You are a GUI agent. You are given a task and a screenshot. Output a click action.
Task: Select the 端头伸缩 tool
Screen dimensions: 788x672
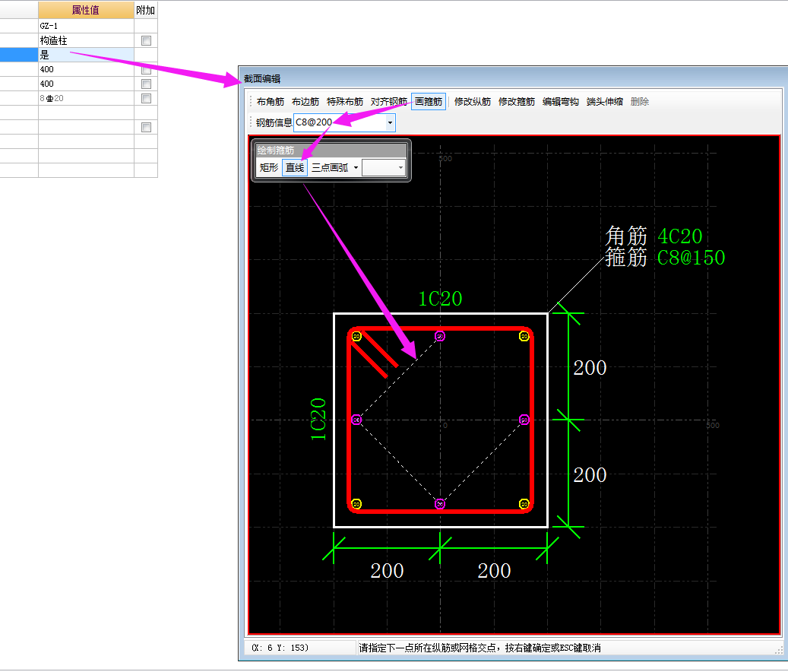tap(605, 102)
